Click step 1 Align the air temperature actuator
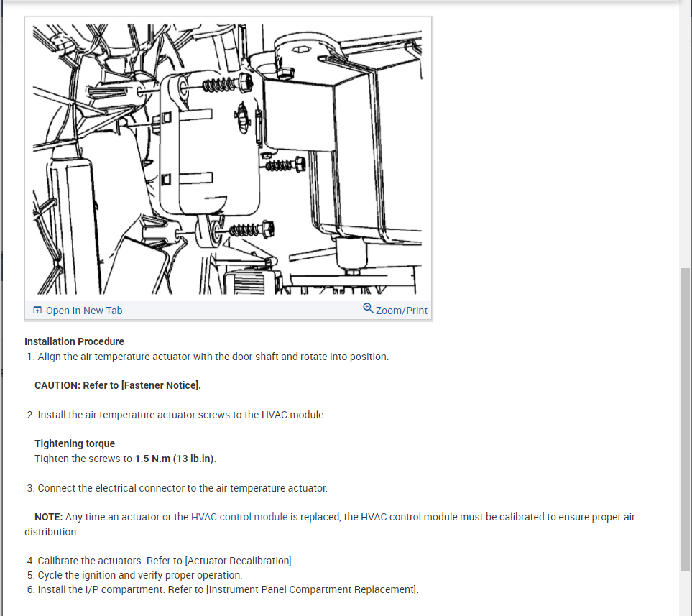 click(208, 357)
